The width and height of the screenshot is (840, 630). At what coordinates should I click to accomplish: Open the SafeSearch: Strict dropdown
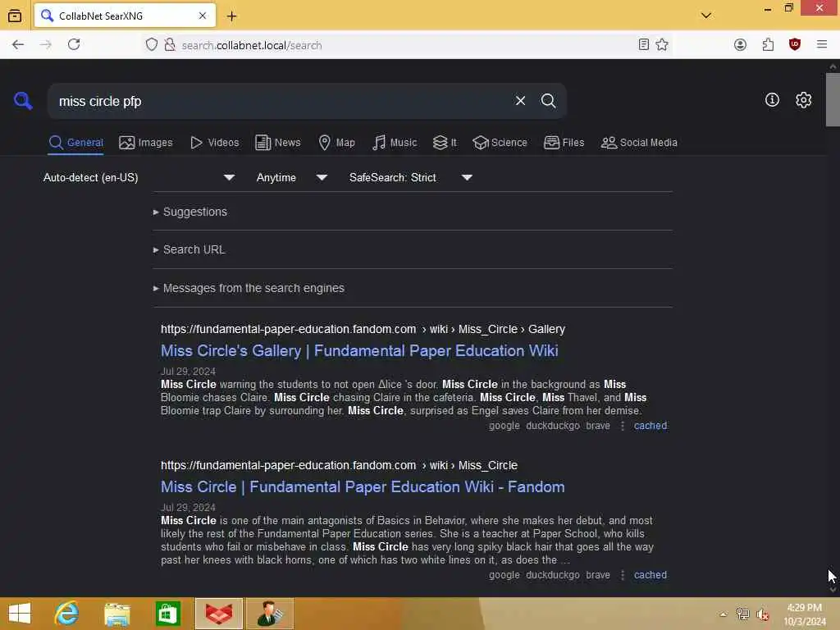[410, 177]
